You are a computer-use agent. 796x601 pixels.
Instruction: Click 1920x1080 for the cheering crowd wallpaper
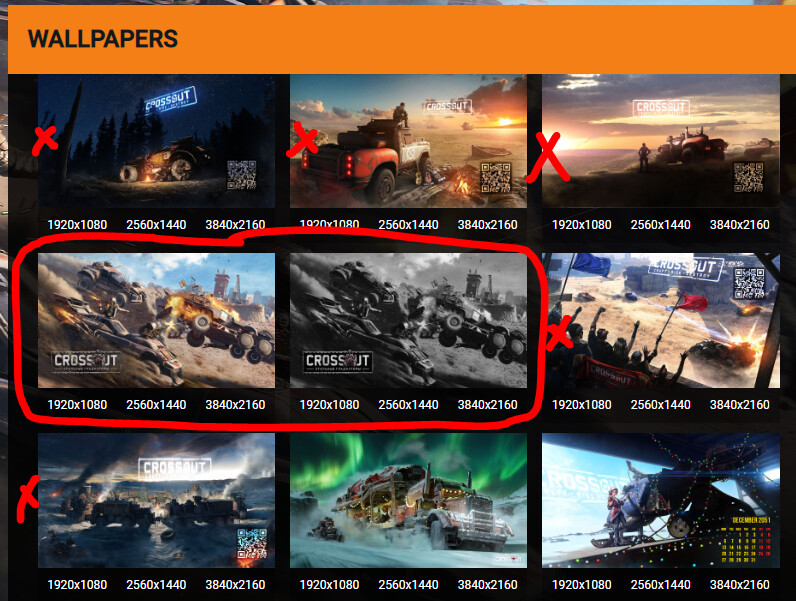pyautogui.click(x=582, y=405)
